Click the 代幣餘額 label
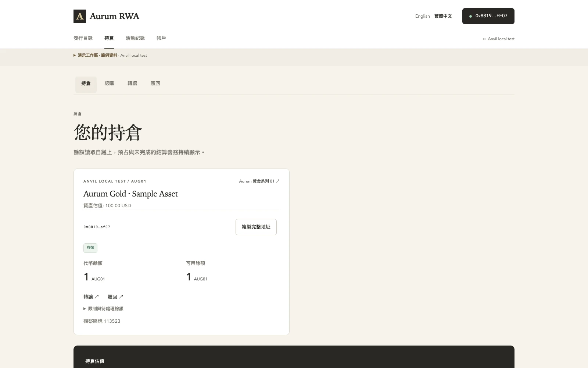Image resolution: width=588 pixels, height=368 pixels. pos(93,263)
